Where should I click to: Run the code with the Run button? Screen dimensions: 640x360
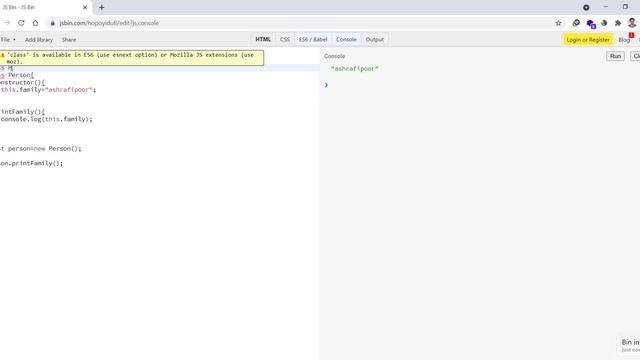(x=615, y=56)
